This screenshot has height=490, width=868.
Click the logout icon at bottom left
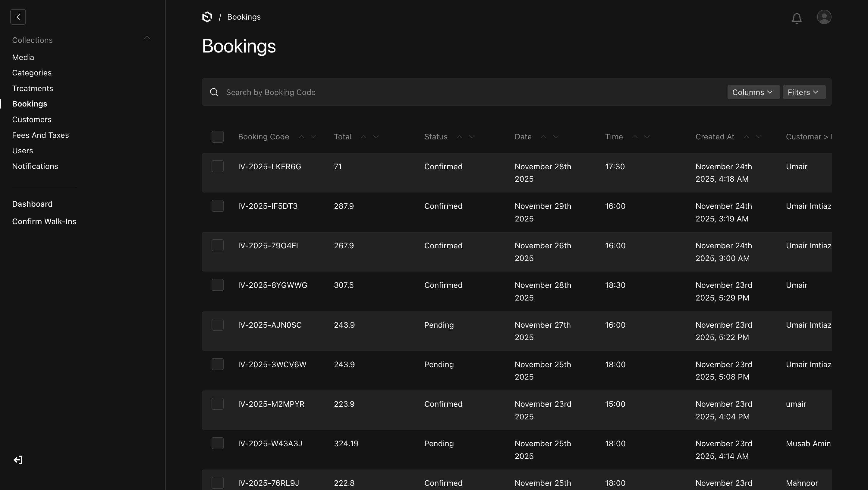click(x=18, y=459)
